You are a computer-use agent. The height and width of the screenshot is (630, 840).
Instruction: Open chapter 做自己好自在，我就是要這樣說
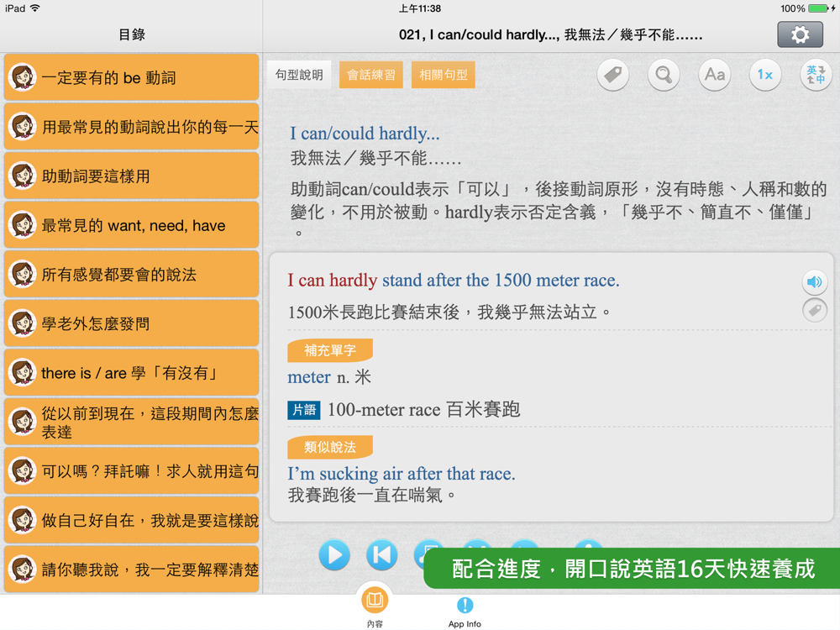131,521
